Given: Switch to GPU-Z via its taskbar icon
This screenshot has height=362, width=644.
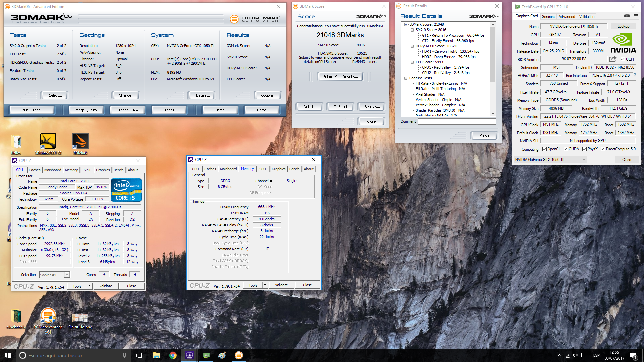Looking at the screenshot, I should [206, 355].
